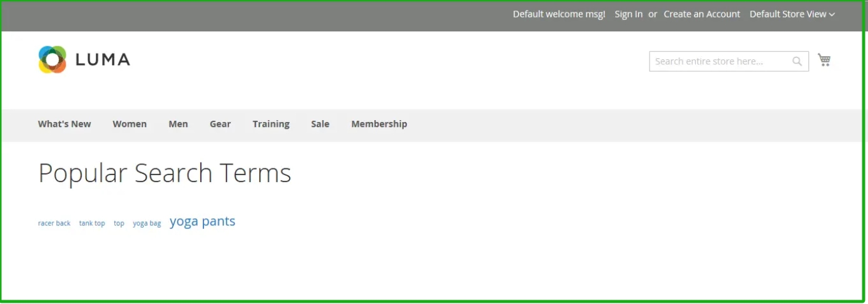Select the Women menu item
Image resolution: width=868 pixels, height=304 pixels.
click(x=130, y=124)
